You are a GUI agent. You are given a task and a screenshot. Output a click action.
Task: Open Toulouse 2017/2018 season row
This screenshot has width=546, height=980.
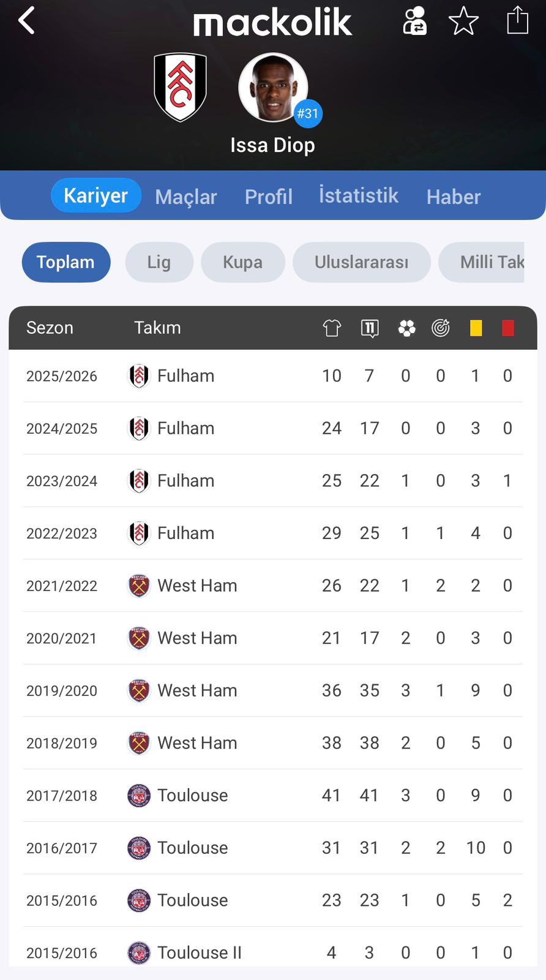272,795
